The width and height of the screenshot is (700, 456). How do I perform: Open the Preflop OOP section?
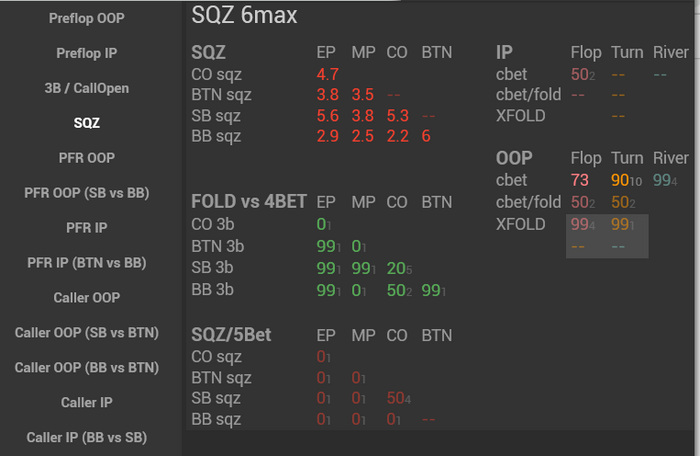tap(91, 18)
